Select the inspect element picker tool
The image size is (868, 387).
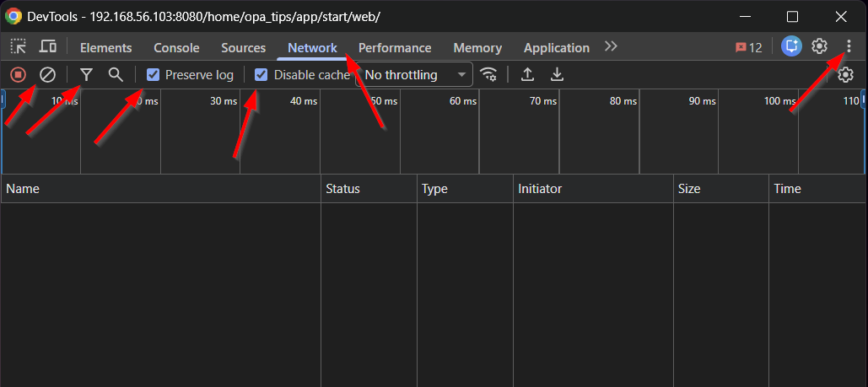pyautogui.click(x=18, y=47)
